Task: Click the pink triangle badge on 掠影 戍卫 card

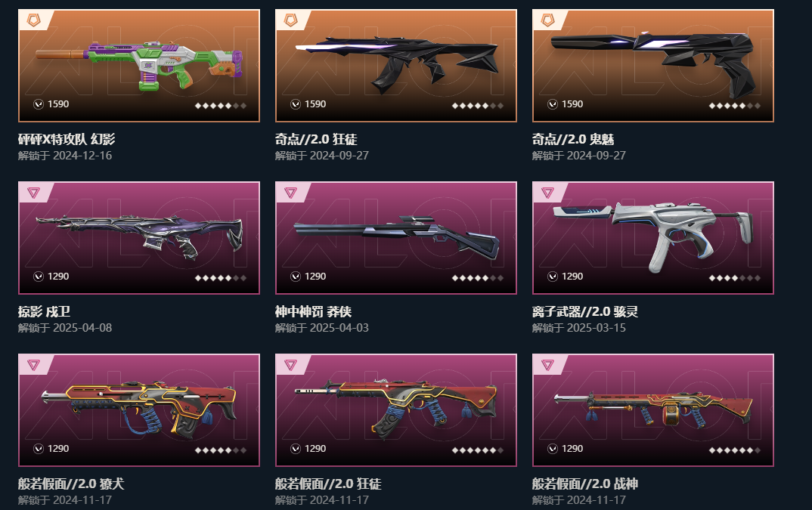Action: pyautogui.click(x=34, y=193)
